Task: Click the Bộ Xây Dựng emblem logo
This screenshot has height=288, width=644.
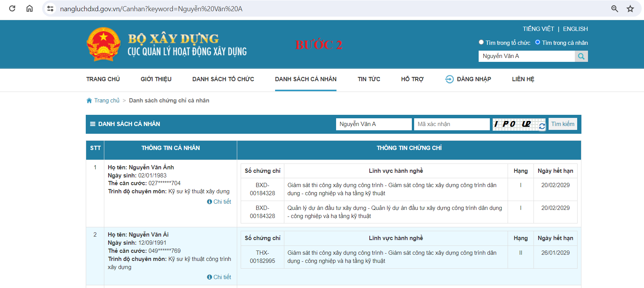Action: click(x=103, y=44)
